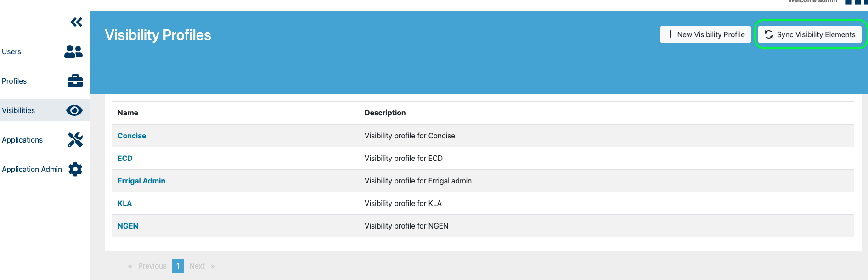Viewport: 868px width, 280px height.
Task: Click Next in the pagination
Action: 197,266
